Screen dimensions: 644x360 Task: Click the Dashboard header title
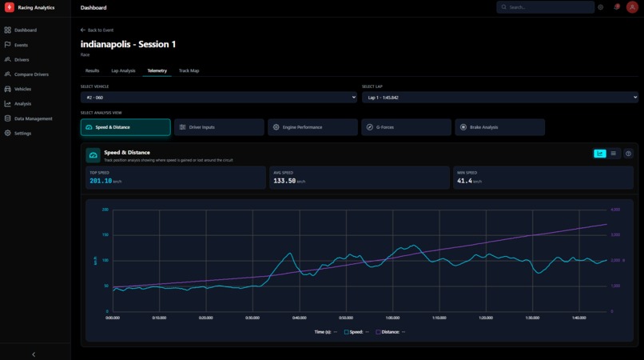93,7
